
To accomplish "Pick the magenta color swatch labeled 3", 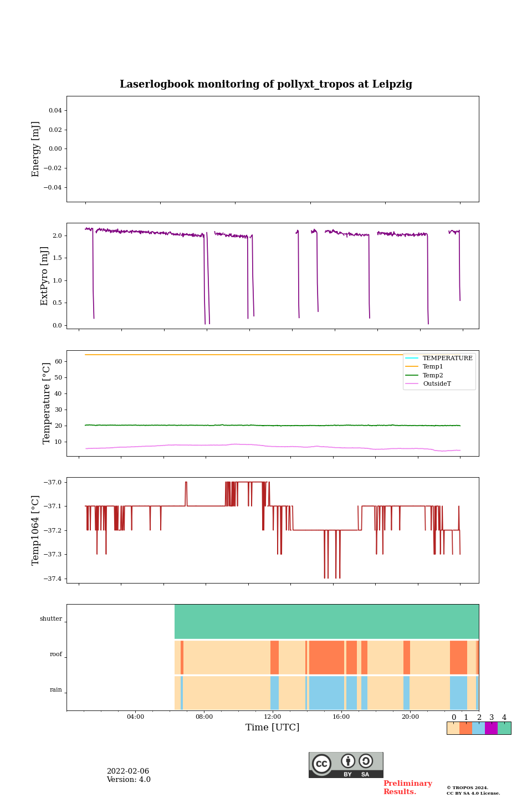I will (491, 728).
